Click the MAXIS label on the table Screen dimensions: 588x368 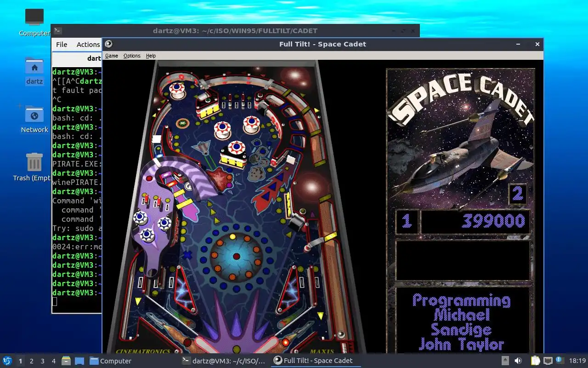point(322,351)
